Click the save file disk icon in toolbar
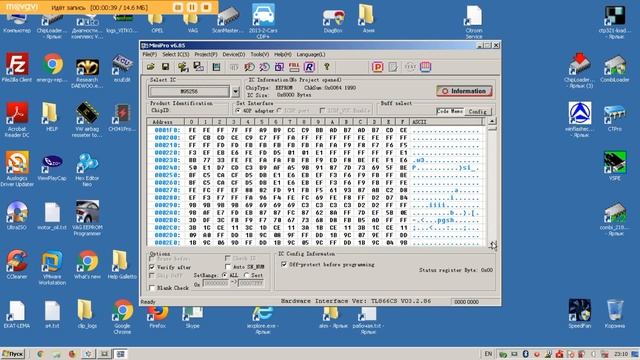This screenshot has width=640, height=360. [165, 67]
